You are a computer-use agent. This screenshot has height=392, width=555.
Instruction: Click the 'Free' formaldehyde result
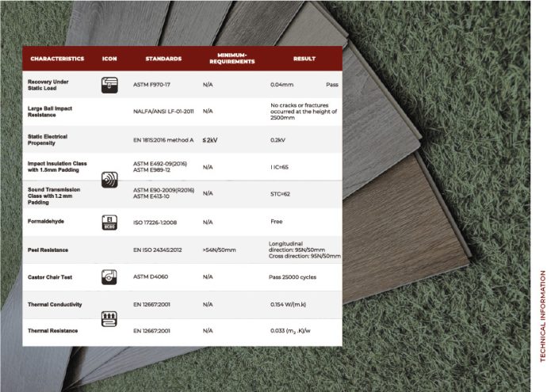(x=277, y=222)
